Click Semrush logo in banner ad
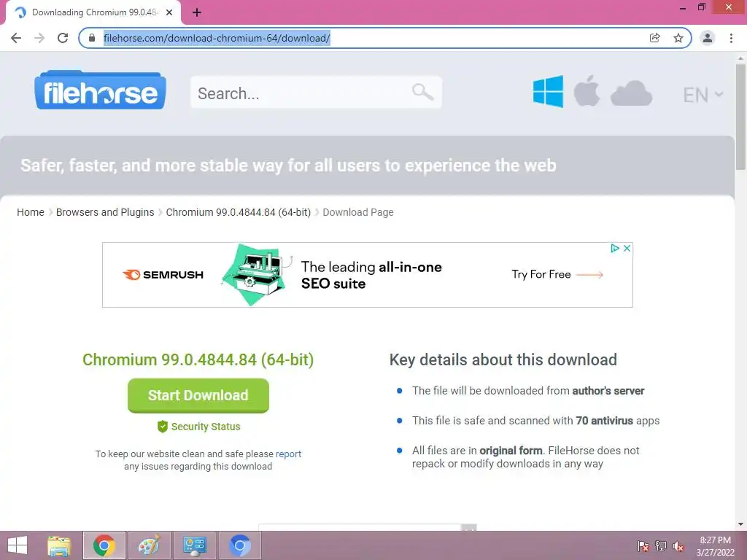 pyautogui.click(x=163, y=275)
